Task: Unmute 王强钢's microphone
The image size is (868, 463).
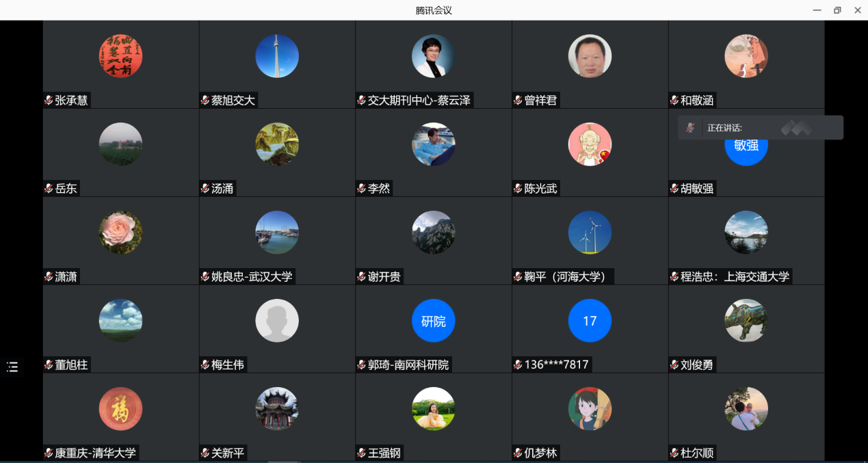Action: click(360, 452)
